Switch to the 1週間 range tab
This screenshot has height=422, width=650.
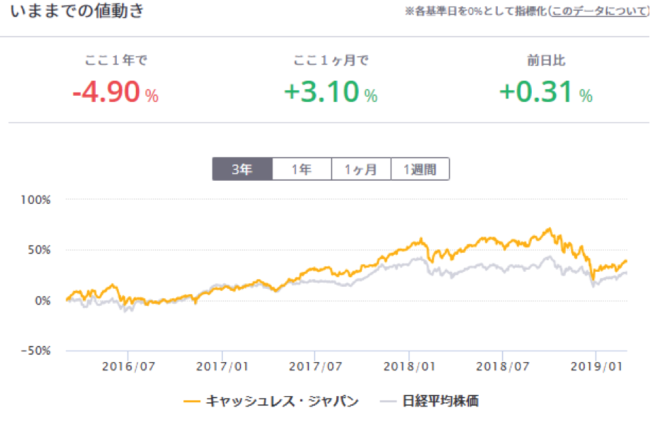[420, 169]
